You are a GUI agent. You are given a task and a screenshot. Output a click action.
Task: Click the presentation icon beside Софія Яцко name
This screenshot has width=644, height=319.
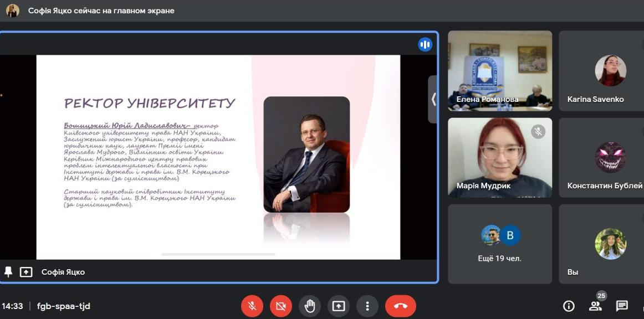pyautogui.click(x=26, y=272)
